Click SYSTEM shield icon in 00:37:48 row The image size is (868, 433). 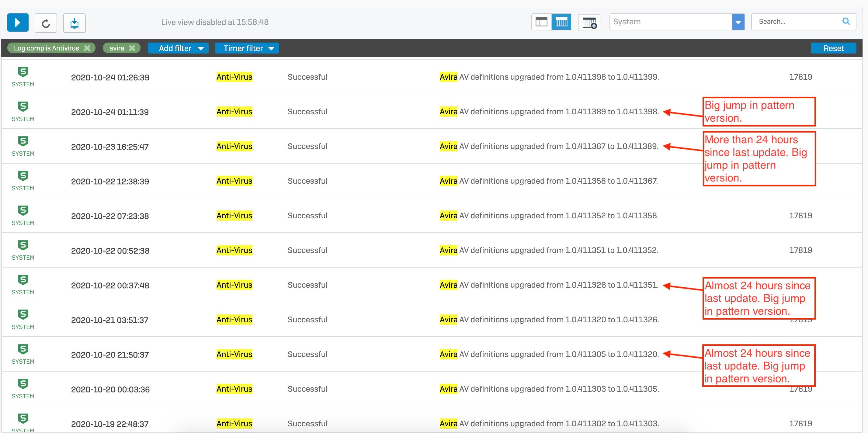click(x=23, y=280)
